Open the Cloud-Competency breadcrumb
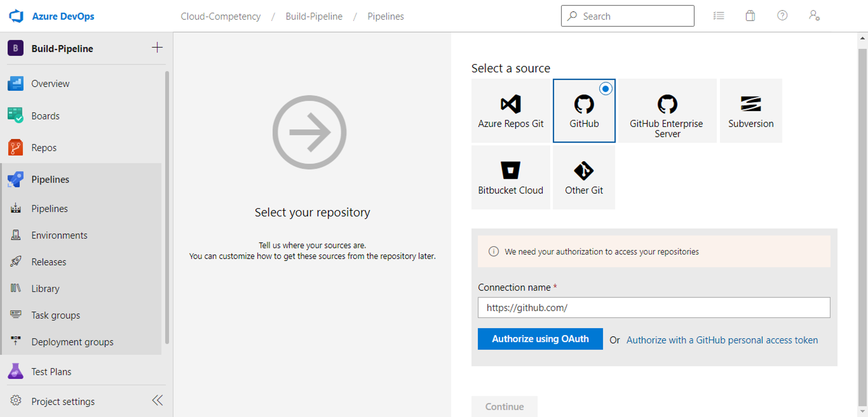Image resolution: width=868 pixels, height=417 pixels. [x=220, y=16]
